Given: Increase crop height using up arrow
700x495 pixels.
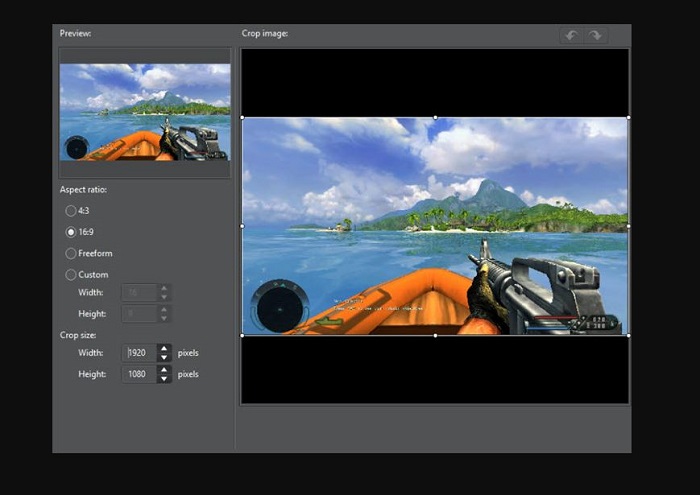Looking at the screenshot, I should (164, 370).
